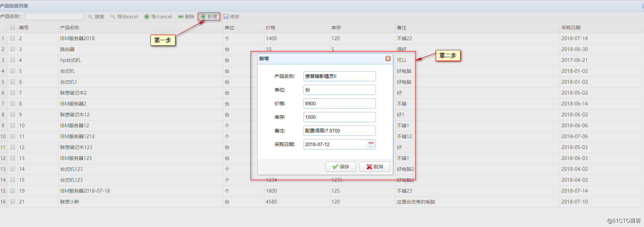Check the row for IBM服务器1212
This screenshot has width=644, height=227.
point(13,136)
